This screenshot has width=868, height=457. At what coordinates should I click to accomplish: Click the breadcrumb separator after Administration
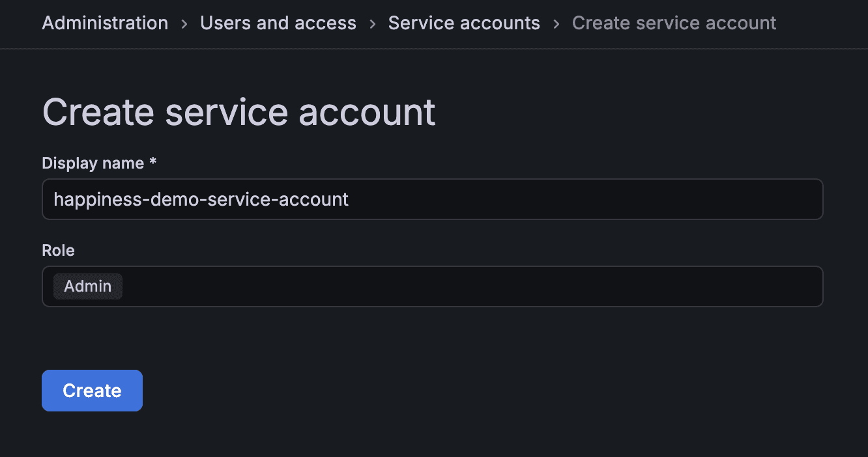click(x=184, y=23)
